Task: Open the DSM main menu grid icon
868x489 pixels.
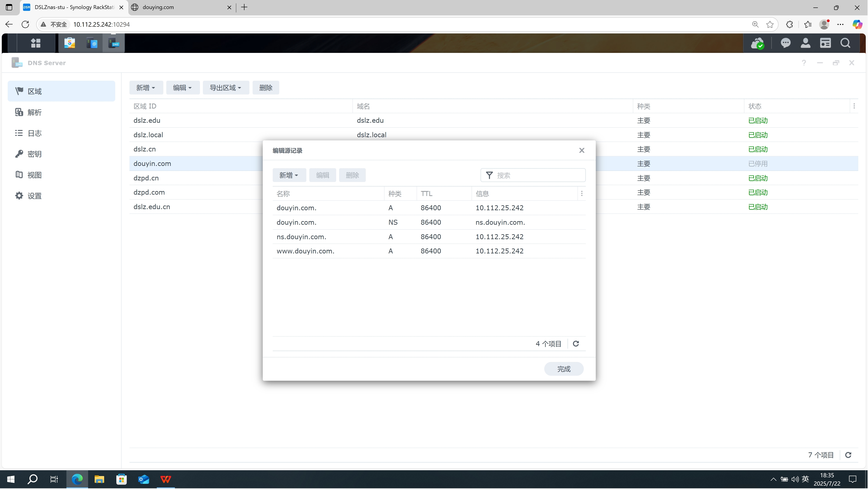Action: pos(36,43)
